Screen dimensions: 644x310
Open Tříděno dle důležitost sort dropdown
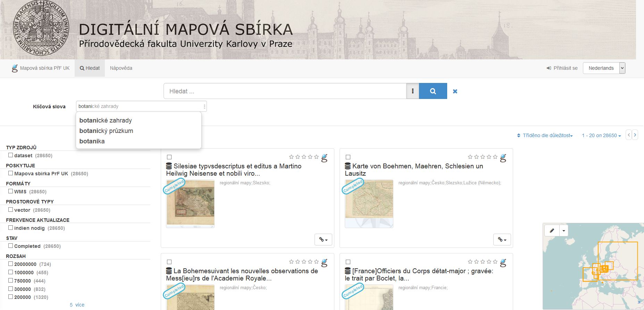coord(545,135)
